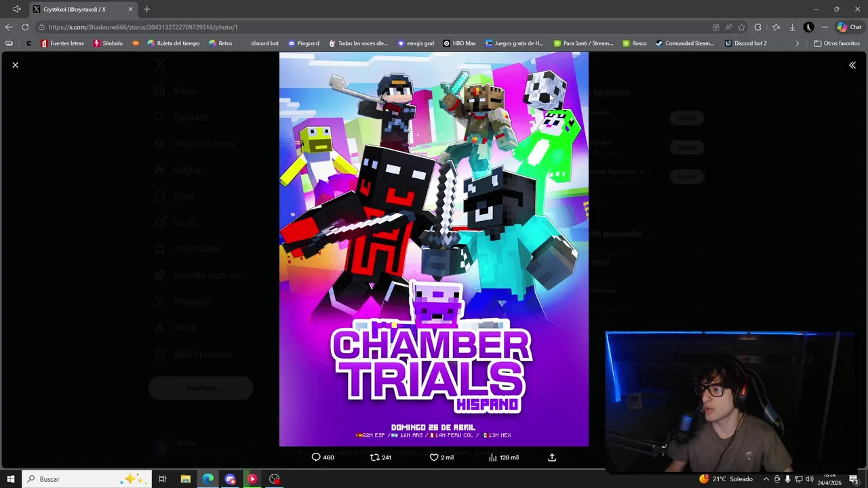The width and height of the screenshot is (868, 488).
Task: Open the Discord bot 2 bookmark
Action: [x=745, y=43]
